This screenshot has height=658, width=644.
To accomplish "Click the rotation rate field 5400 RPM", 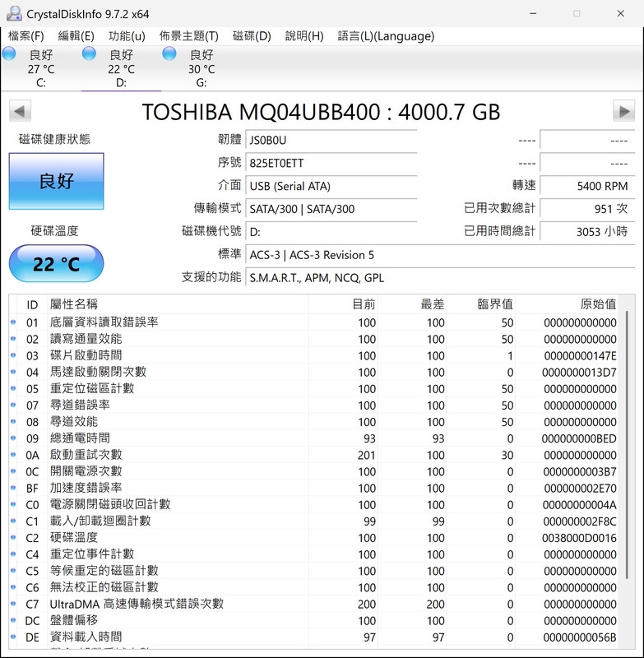I will coord(587,186).
